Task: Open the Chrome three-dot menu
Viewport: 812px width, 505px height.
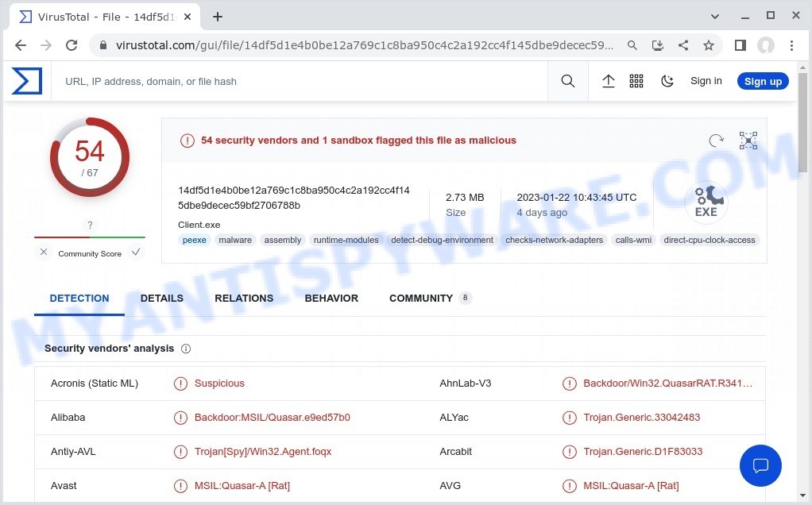Action: pyautogui.click(x=791, y=45)
